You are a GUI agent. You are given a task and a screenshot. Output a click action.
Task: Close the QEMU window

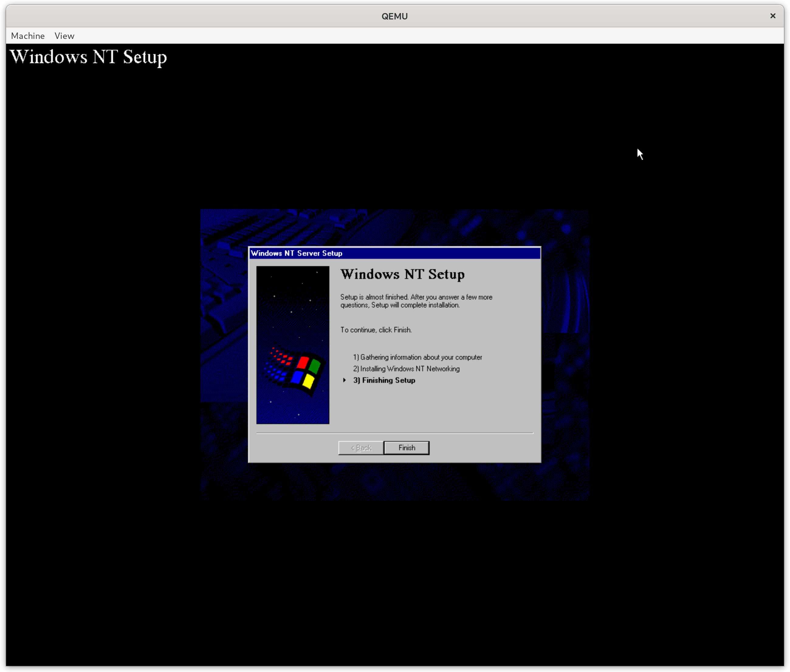click(x=772, y=16)
